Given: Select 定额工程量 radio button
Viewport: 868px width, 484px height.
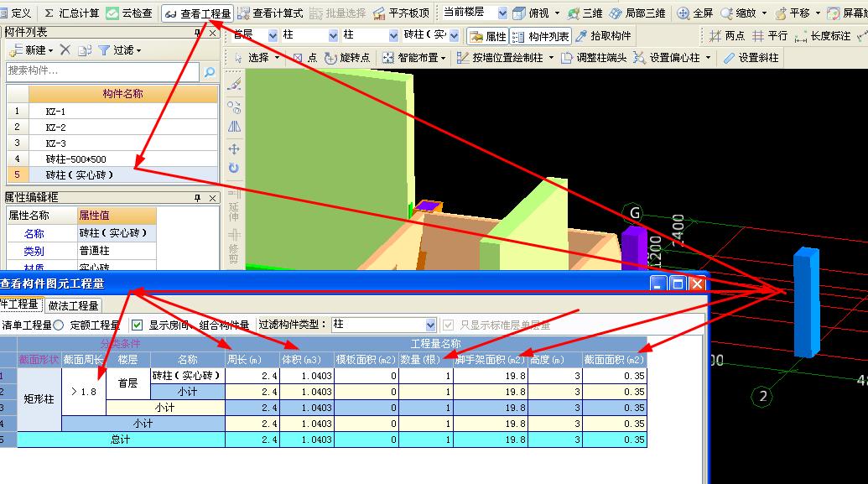Looking at the screenshot, I should pos(59,325).
